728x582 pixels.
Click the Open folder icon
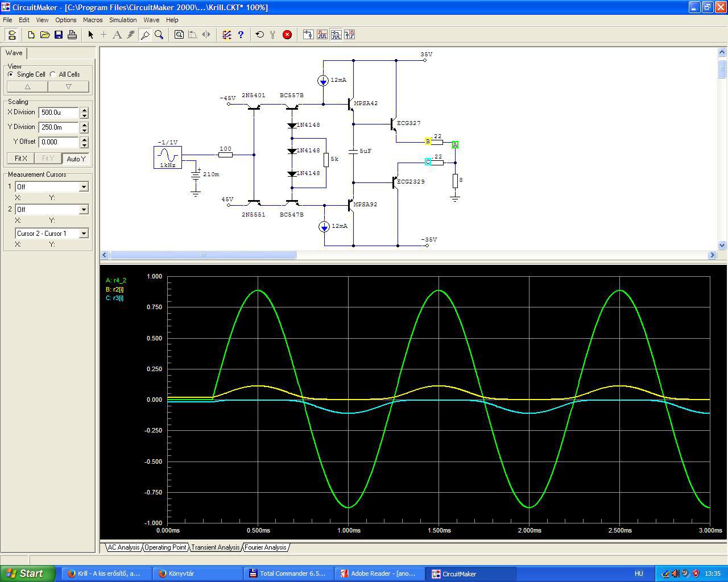point(45,35)
